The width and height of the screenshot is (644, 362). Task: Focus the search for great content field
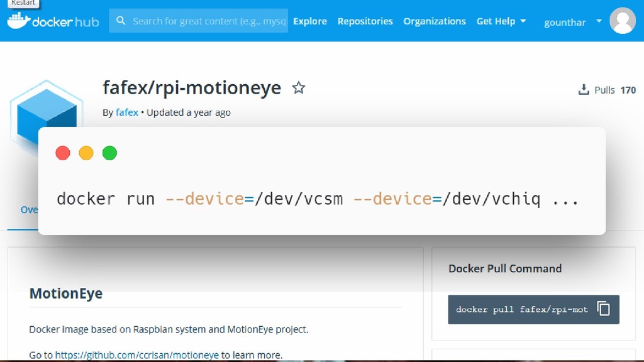click(198, 21)
